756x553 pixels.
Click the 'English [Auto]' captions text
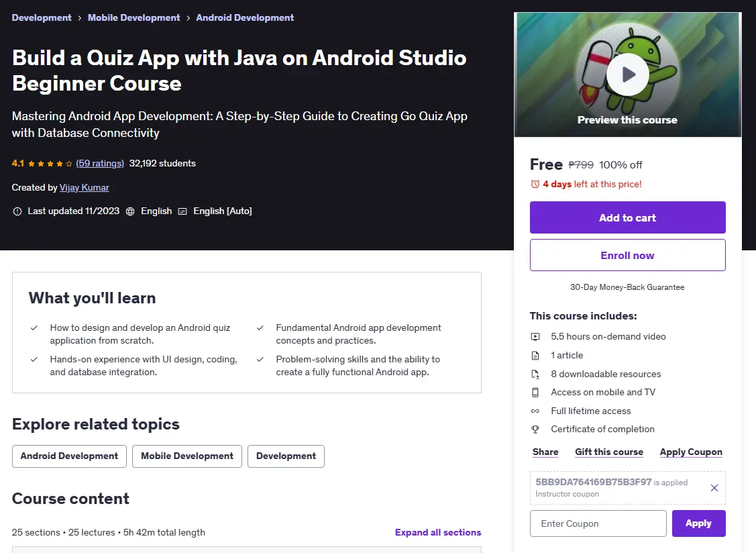222,211
